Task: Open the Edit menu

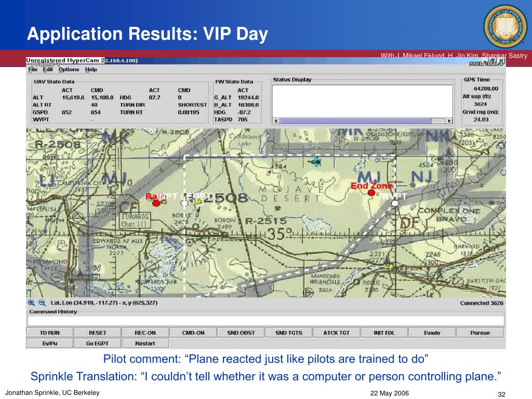Action: [x=48, y=69]
